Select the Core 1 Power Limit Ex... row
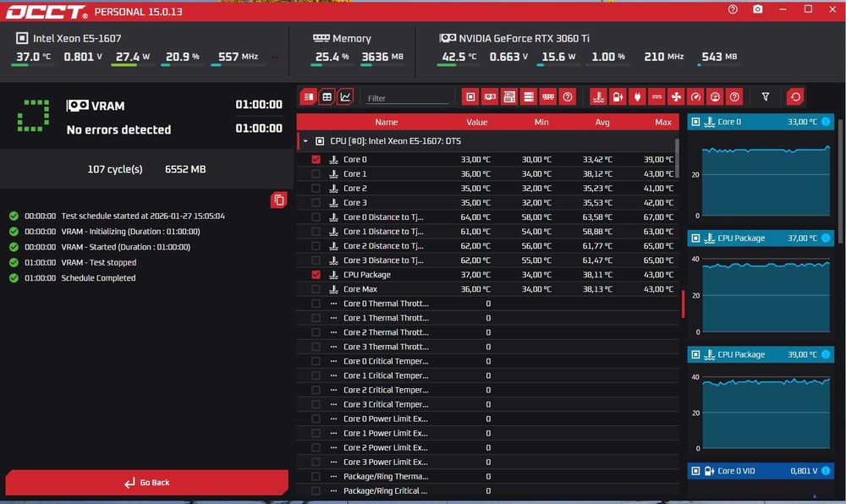846x504 pixels. coord(488,433)
